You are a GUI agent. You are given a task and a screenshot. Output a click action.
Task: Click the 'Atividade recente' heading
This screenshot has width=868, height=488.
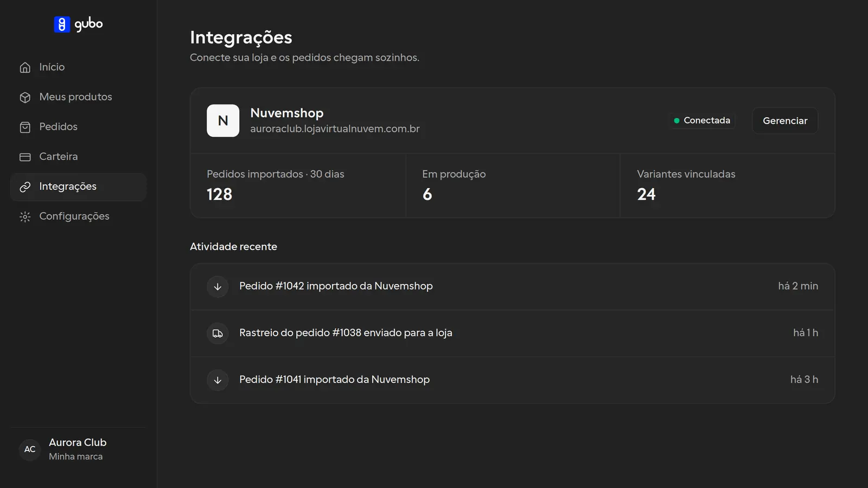point(233,247)
